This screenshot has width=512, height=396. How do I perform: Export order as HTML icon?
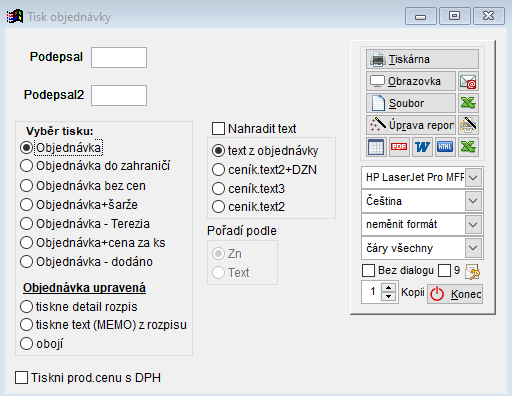[445, 147]
